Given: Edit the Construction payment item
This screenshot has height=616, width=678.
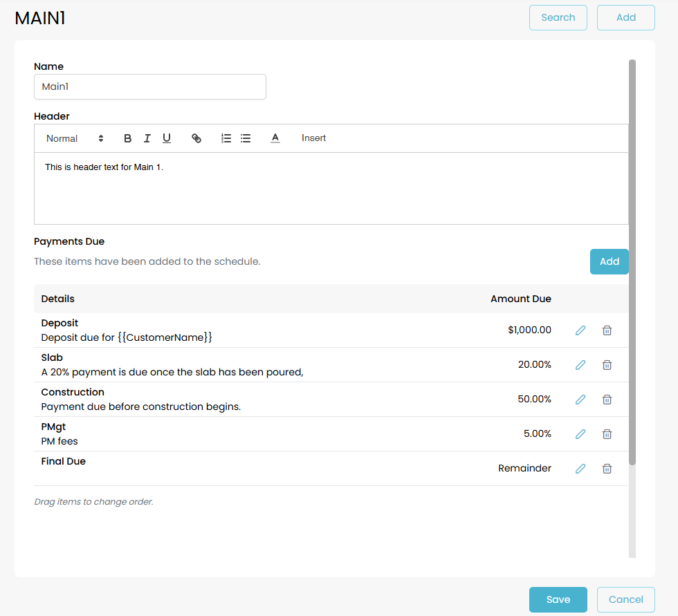Looking at the screenshot, I should tap(580, 400).
